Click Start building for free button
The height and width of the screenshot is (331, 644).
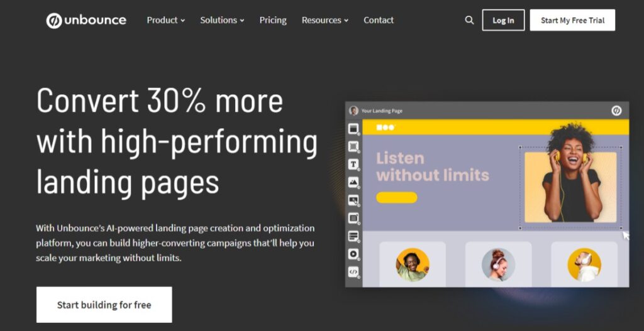point(104,305)
